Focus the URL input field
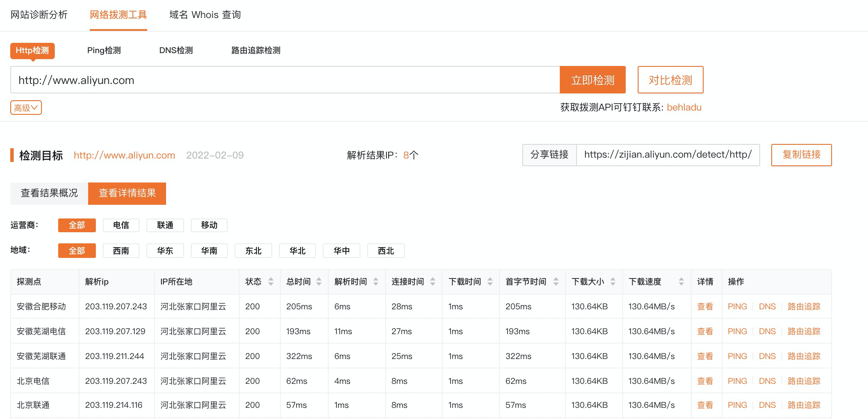 [285, 80]
